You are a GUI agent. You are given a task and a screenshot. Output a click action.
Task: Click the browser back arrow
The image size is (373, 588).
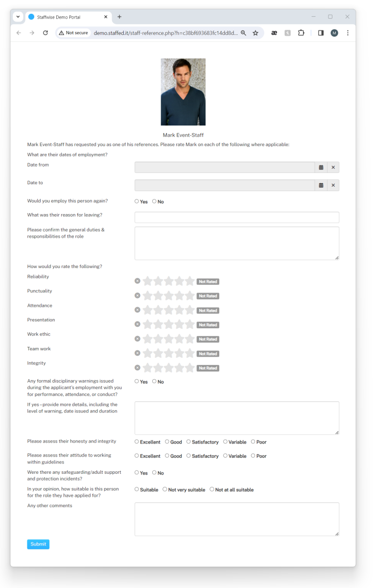(19, 33)
